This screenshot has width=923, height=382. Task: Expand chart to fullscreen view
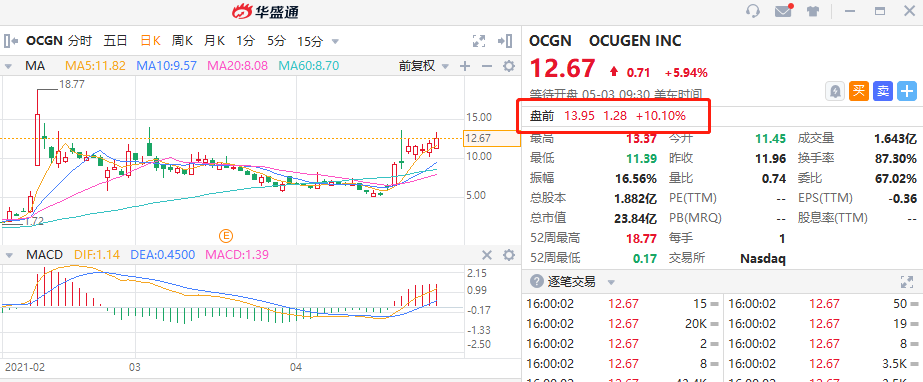[x=479, y=41]
